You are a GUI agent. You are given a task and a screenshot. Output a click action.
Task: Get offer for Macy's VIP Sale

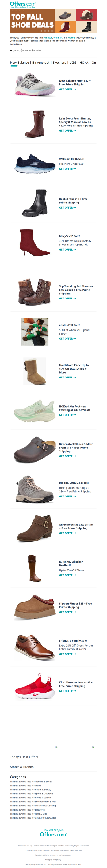coord(67,250)
